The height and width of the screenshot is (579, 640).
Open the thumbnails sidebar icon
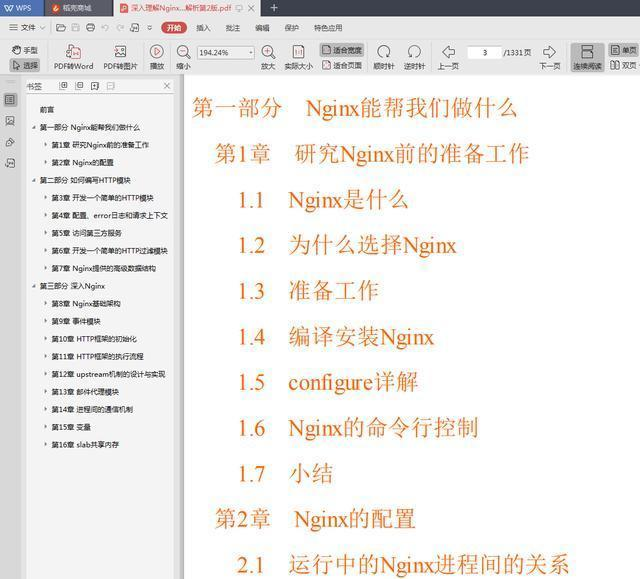(10, 121)
